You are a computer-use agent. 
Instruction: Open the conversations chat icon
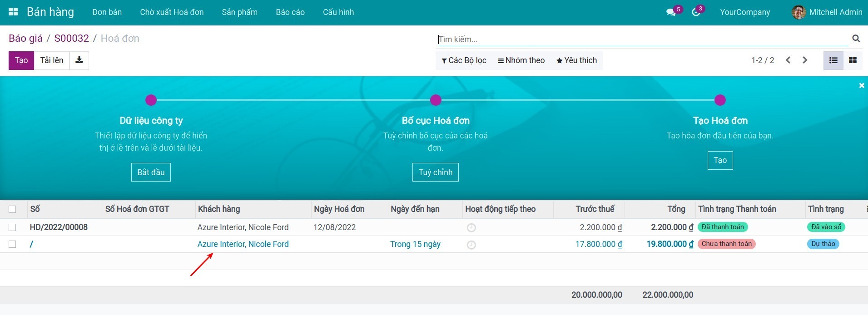[671, 12]
